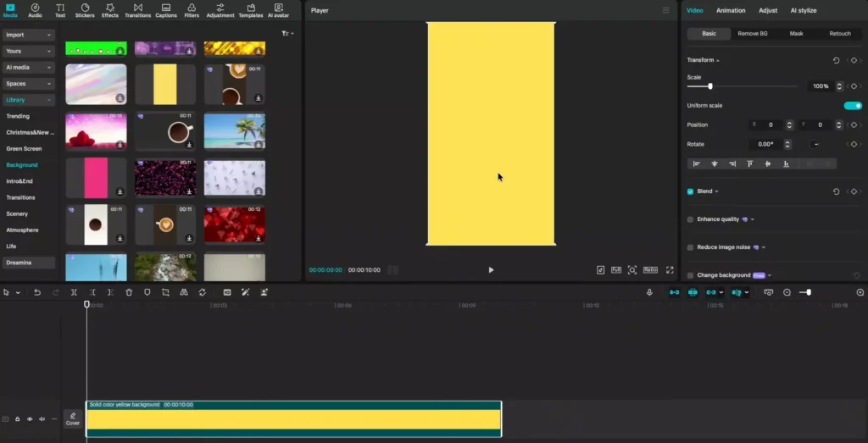Mute the timeline track speaker icon
Viewport: 868px width, 443px height.
[x=42, y=419]
